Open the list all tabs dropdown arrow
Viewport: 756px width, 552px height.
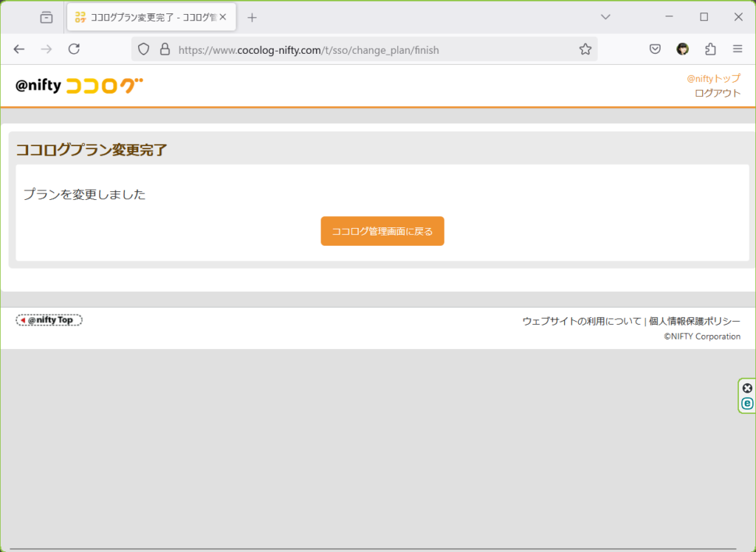[605, 17]
